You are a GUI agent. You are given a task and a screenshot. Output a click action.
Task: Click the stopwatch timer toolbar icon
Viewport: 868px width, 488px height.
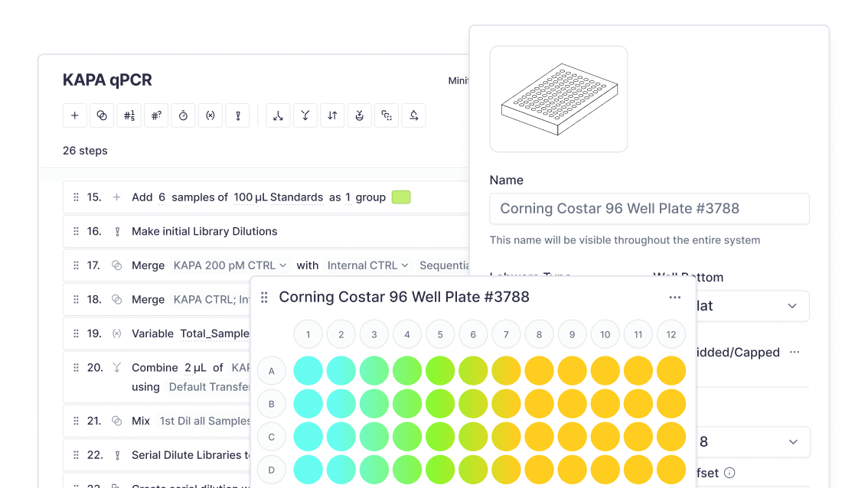[x=183, y=115]
